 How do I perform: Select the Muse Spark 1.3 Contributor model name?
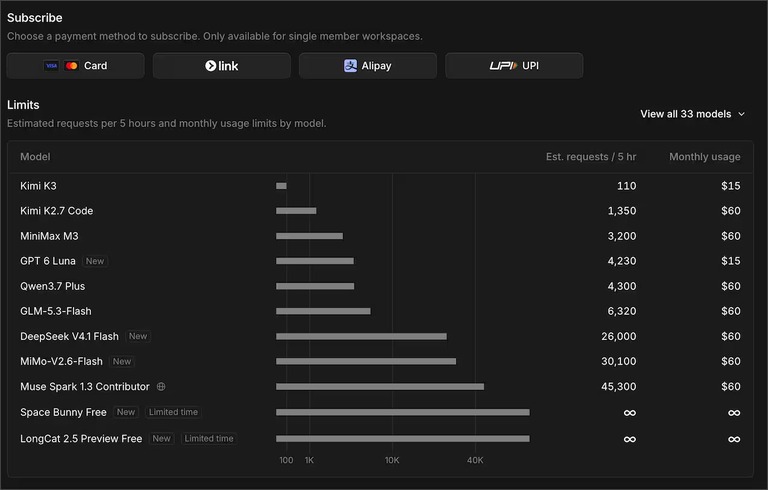pyautogui.click(x=85, y=387)
